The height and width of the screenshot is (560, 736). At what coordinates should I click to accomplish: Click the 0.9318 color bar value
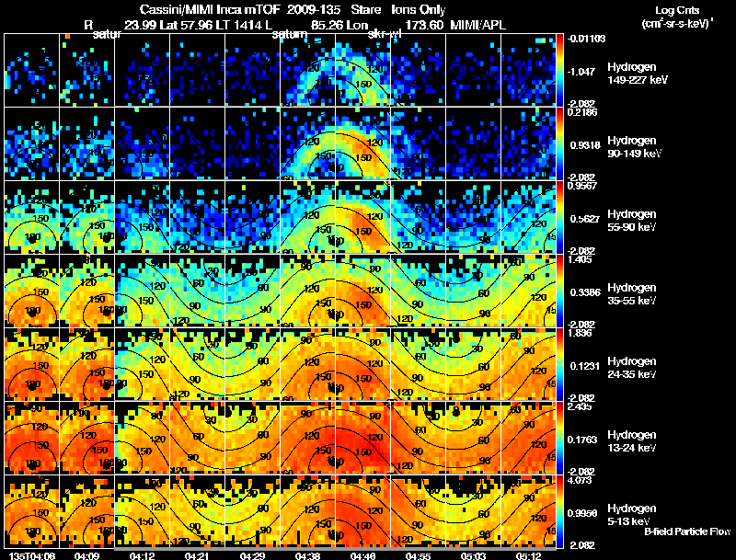[x=585, y=145]
